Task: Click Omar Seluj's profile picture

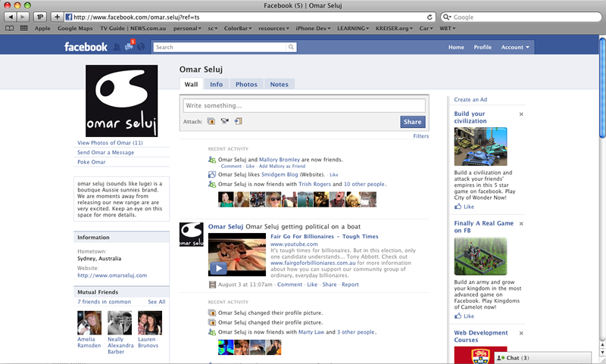Action: click(121, 101)
